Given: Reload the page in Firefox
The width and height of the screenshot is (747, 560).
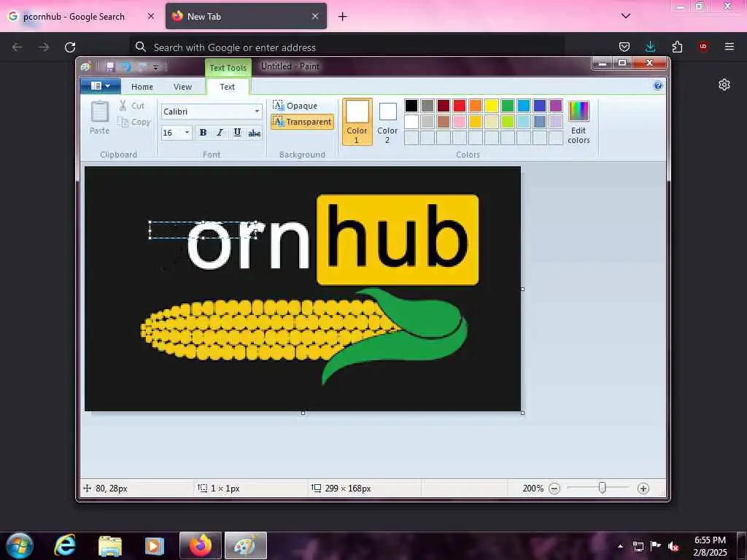Looking at the screenshot, I should pyautogui.click(x=70, y=47).
